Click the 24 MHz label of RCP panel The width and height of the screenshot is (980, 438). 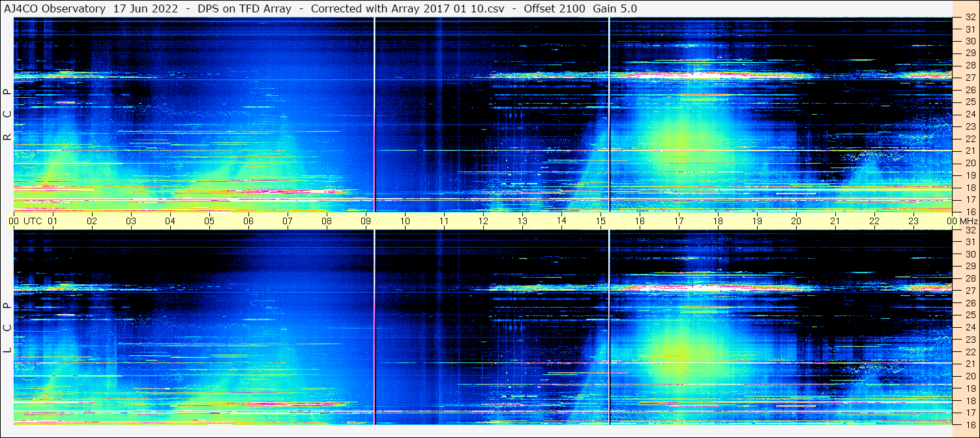coord(970,114)
